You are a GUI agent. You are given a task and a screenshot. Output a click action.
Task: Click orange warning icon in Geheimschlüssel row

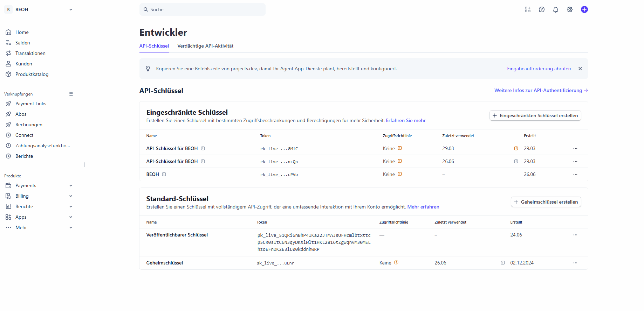point(396,262)
